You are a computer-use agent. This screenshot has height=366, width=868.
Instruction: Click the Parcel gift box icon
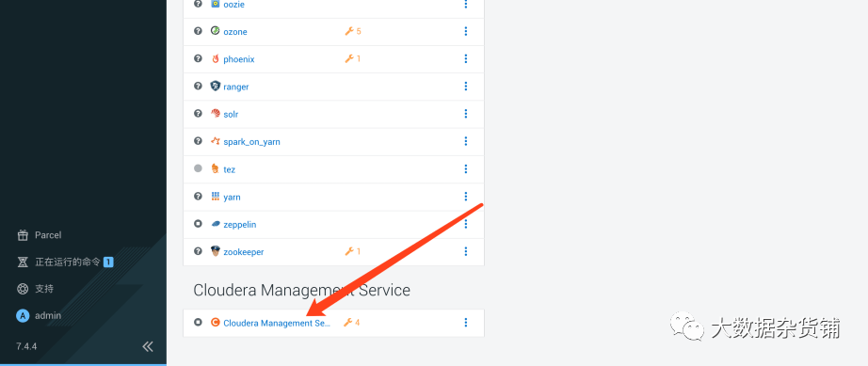[23, 235]
